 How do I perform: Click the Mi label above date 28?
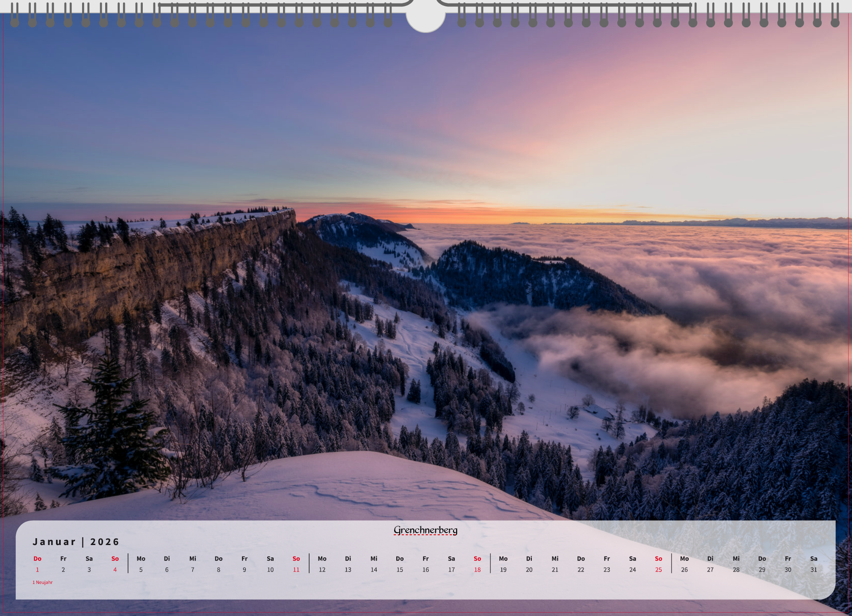[736, 559]
